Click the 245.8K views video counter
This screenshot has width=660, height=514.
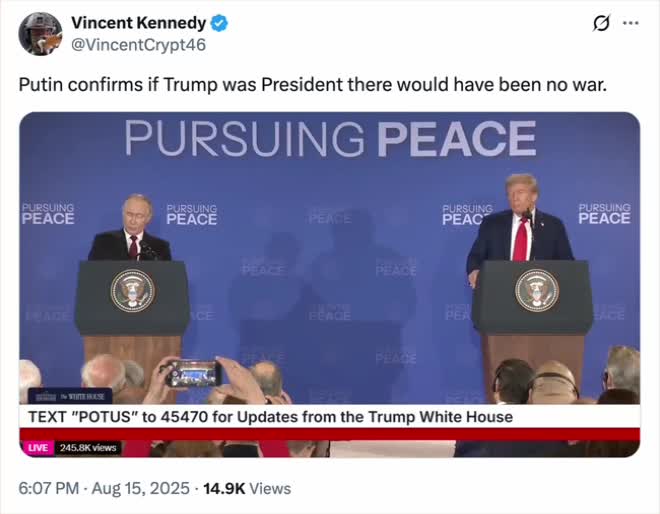(x=88, y=448)
